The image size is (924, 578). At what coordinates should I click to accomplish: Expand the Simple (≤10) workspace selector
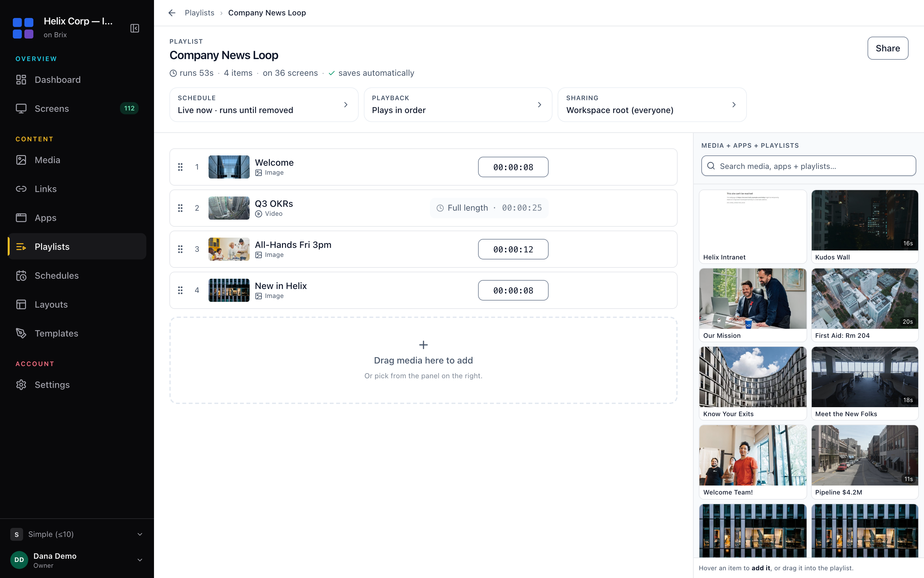(77, 534)
